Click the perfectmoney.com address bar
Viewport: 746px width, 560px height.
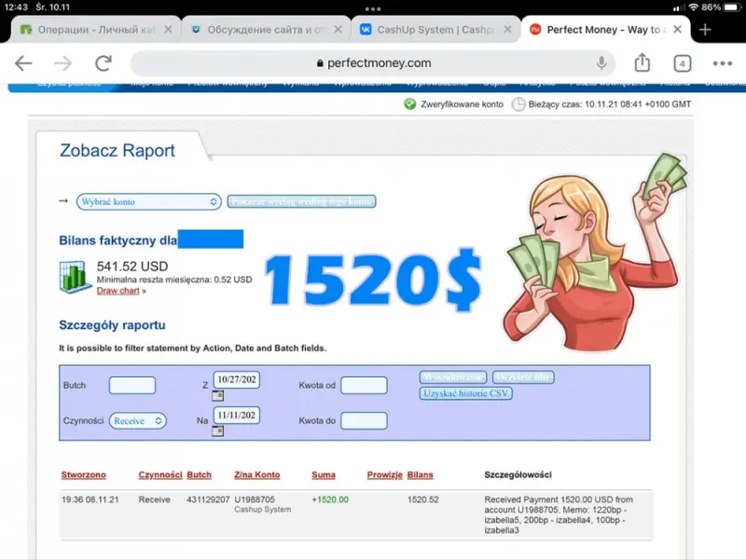373,62
